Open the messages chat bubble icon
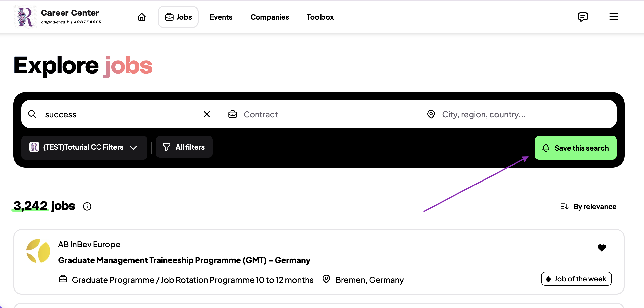This screenshot has width=644, height=308. pos(583,17)
